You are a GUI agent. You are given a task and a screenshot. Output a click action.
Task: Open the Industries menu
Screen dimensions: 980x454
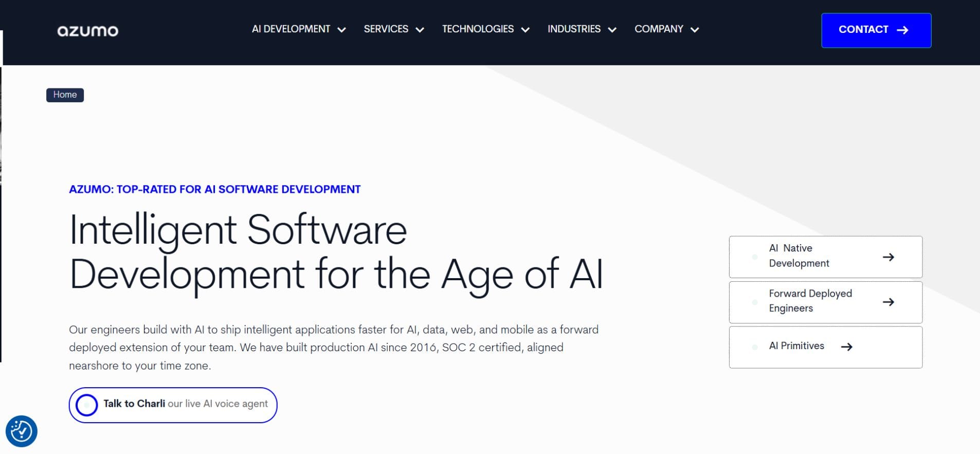pos(582,29)
